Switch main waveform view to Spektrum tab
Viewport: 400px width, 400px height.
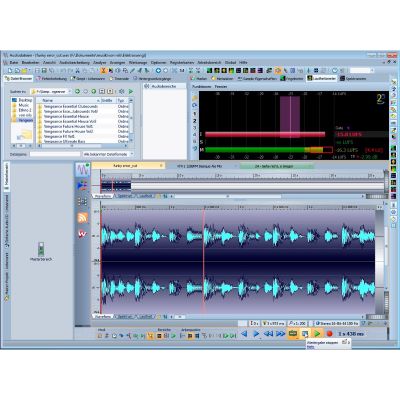pyautogui.click(x=125, y=316)
